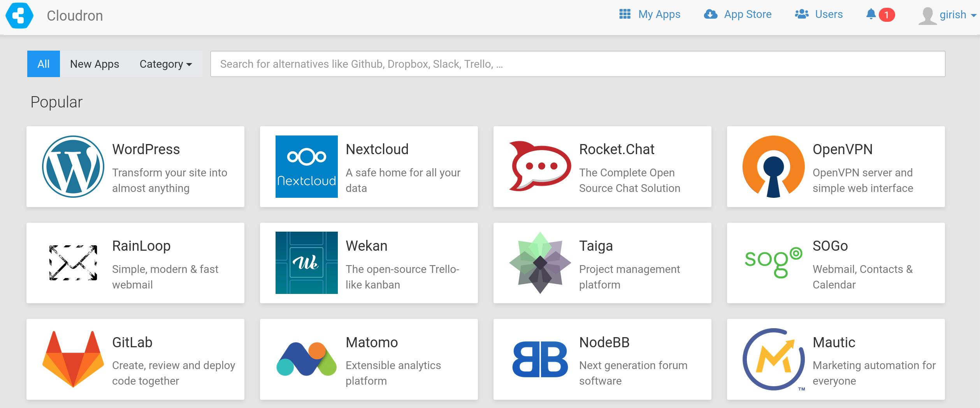Switch to the New Apps tab
The height and width of the screenshot is (408, 980).
[x=95, y=64]
